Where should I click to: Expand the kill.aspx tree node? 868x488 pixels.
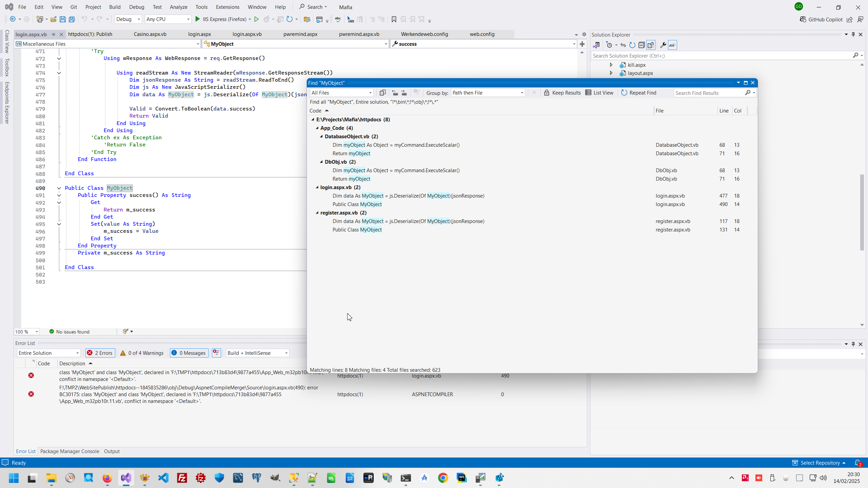(611, 65)
